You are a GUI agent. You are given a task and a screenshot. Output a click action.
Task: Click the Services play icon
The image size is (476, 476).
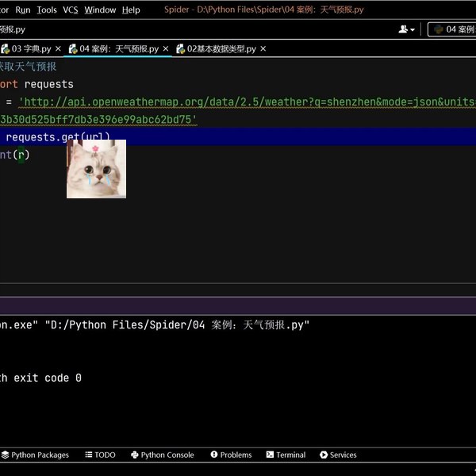(324, 455)
